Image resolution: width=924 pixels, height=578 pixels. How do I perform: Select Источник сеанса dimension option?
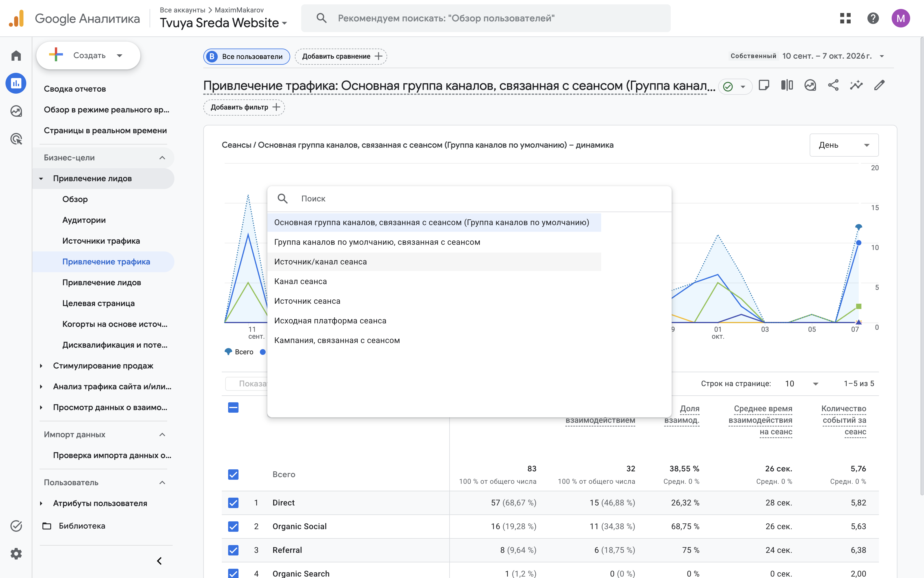pyautogui.click(x=434, y=301)
